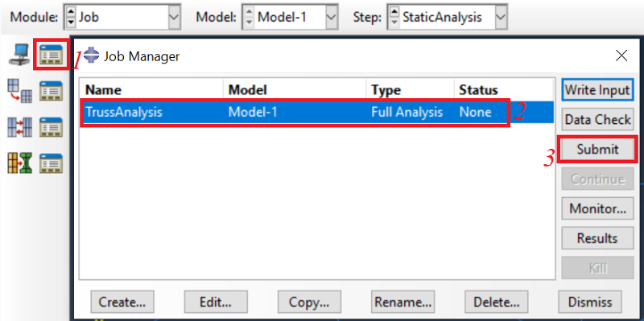The width and height of the screenshot is (644, 321).
Task: Close the Job Manager dialog
Action: 621,56
